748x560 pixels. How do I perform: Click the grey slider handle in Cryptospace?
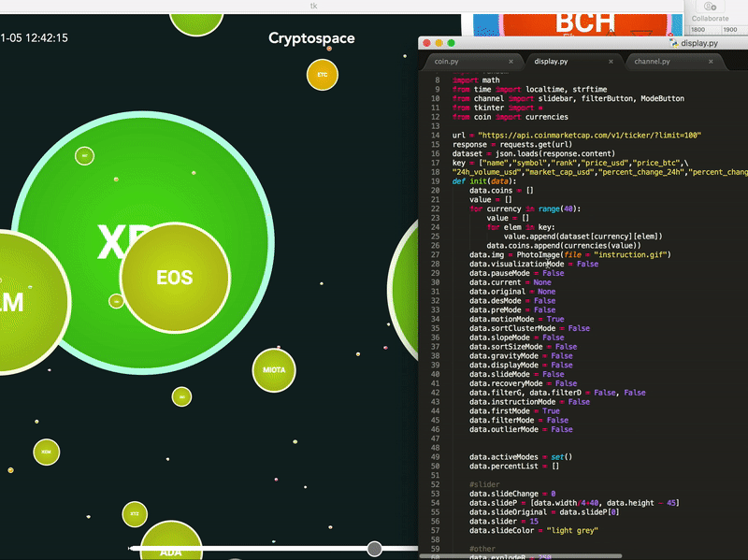[375, 549]
